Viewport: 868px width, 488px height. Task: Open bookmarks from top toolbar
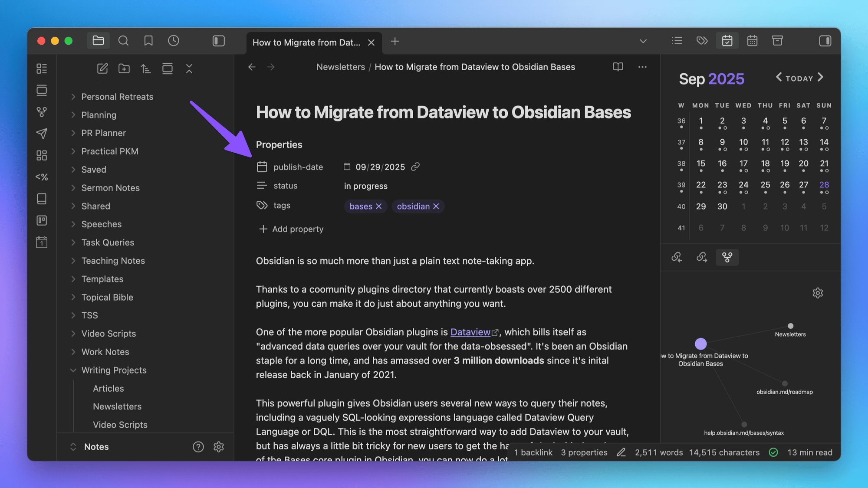click(x=148, y=41)
